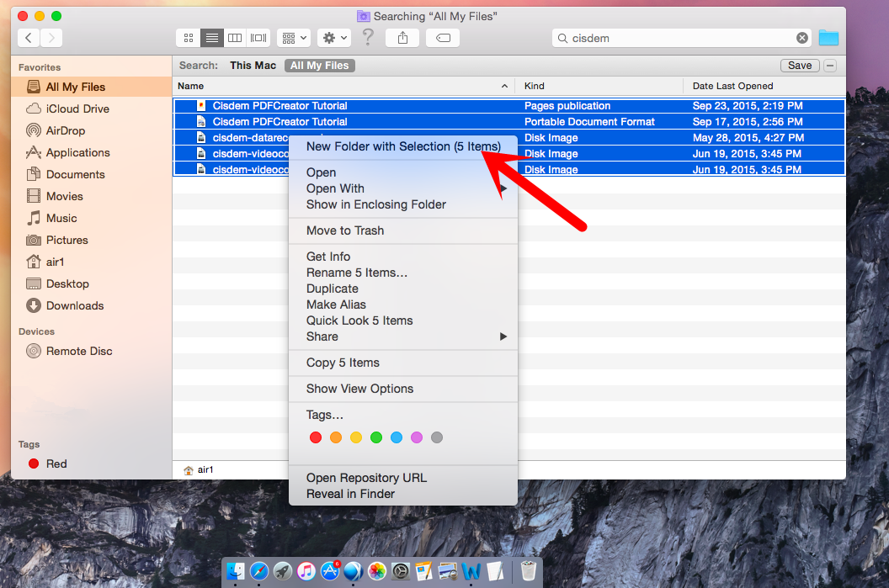Choose Make Alias
The height and width of the screenshot is (588, 889).
tap(403, 305)
